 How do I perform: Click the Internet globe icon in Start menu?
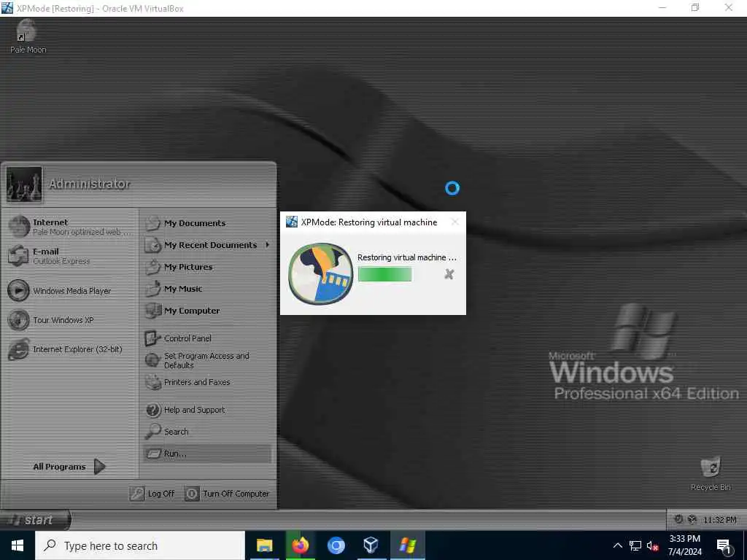click(19, 226)
